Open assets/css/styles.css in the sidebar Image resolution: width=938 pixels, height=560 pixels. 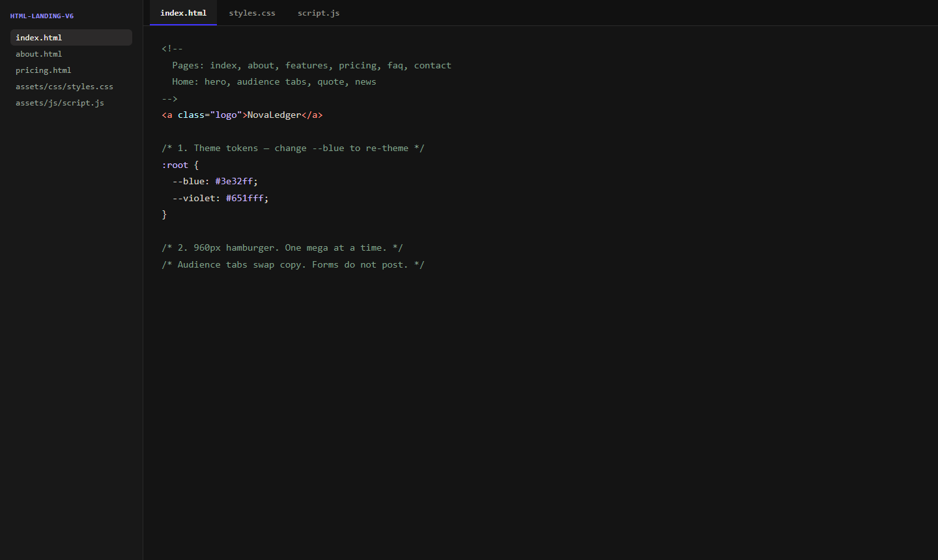(71, 87)
